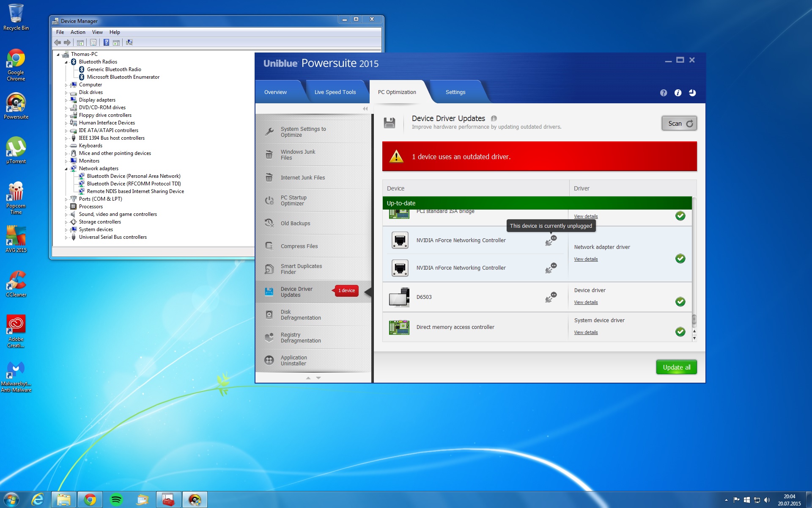Select Remote NDIS based Internet Sharing Device
812x508 pixels.
pyautogui.click(x=135, y=191)
